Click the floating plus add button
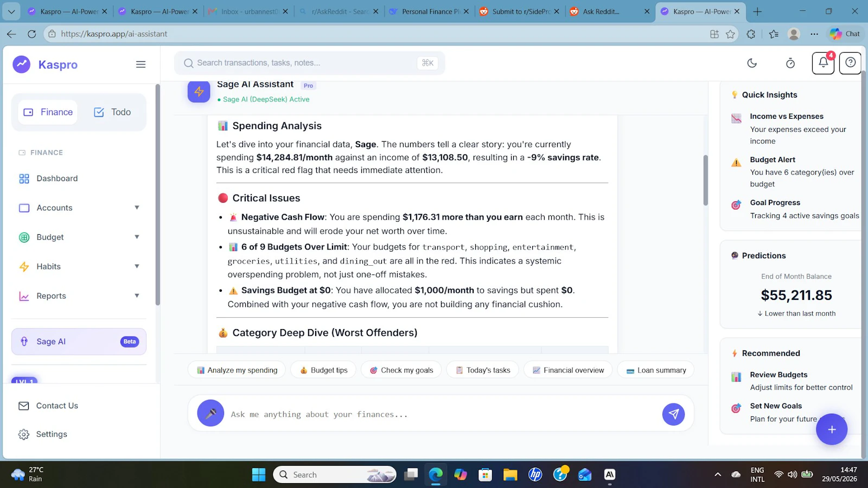The height and width of the screenshot is (488, 868). (832, 429)
